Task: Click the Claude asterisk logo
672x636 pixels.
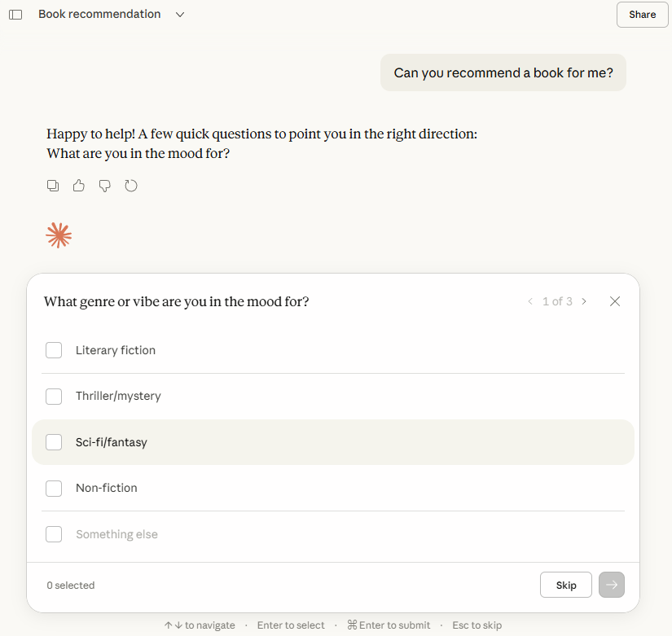Action: click(x=58, y=235)
